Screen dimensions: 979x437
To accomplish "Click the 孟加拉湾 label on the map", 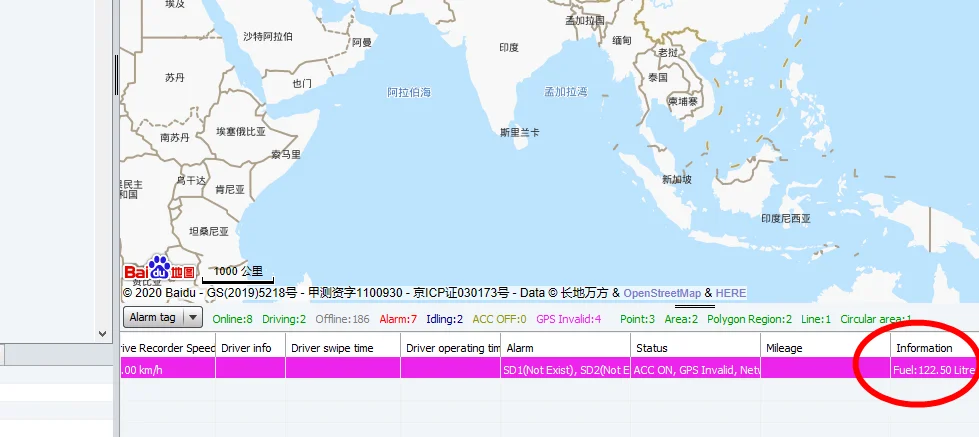I will click(x=566, y=92).
